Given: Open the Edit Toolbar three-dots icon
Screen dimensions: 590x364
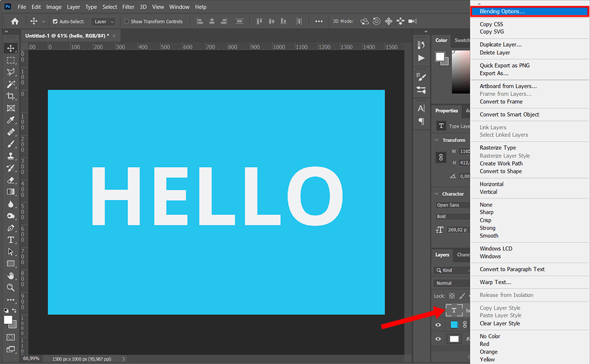Looking at the screenshot, I should tap(10, 299).
